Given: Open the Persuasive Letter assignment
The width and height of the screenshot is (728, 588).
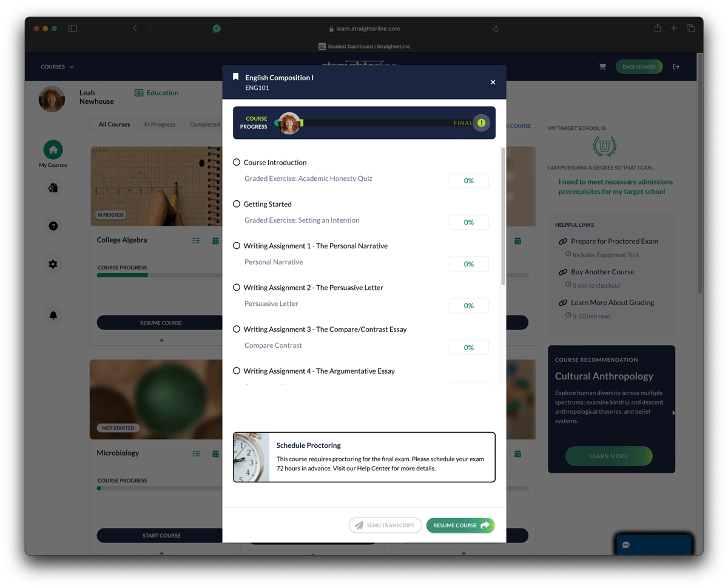Looking at the screenshot, I should [271, 303].
